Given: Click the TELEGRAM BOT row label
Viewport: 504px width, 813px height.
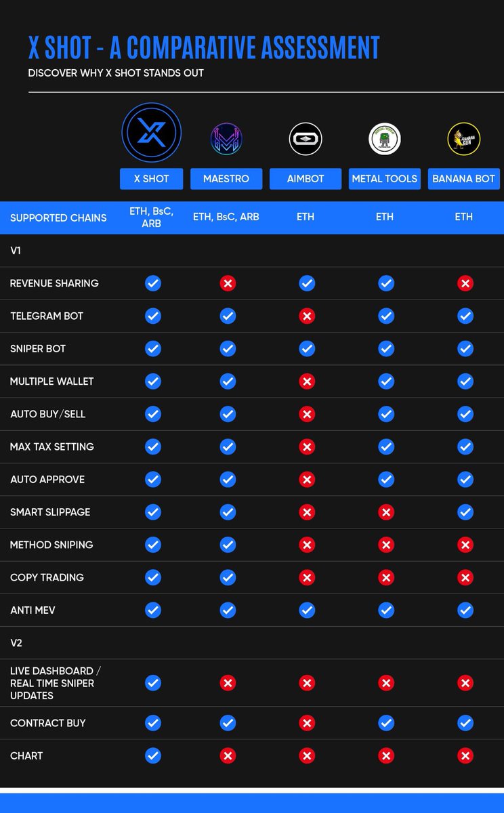Looking at the screenshot, I should tap(47, 316).
